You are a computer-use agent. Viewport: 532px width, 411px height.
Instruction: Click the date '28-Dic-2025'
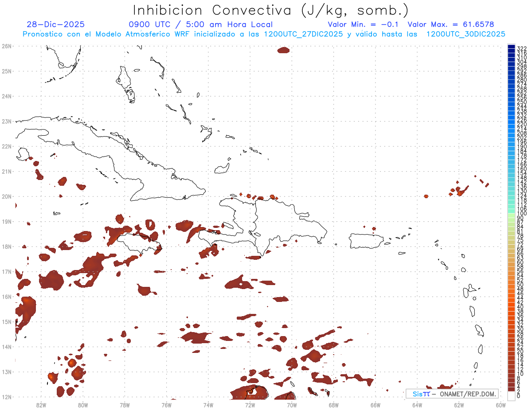[55, 24]
